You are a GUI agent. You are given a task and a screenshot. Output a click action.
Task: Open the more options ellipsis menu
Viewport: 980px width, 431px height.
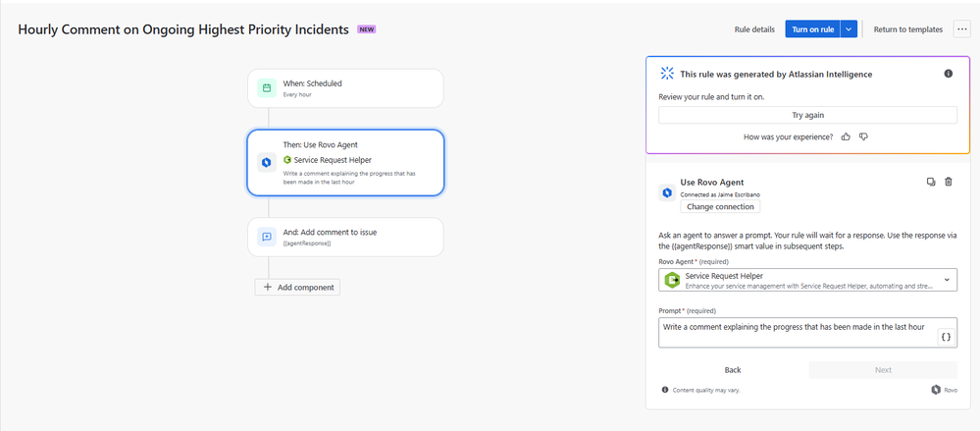[962, 29]
